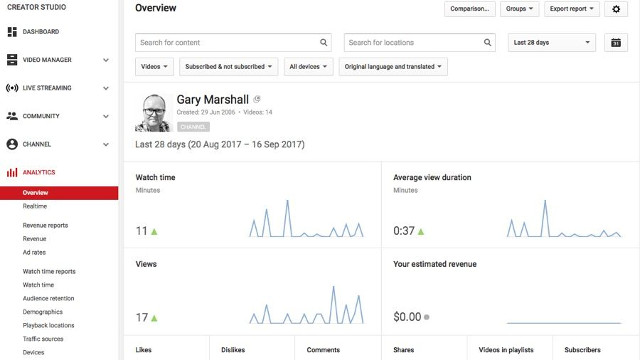Image resolution: width=640 pixels, height=360 pixels.
Task: Open Revenue reports section
Action: (x=45, y=225)
